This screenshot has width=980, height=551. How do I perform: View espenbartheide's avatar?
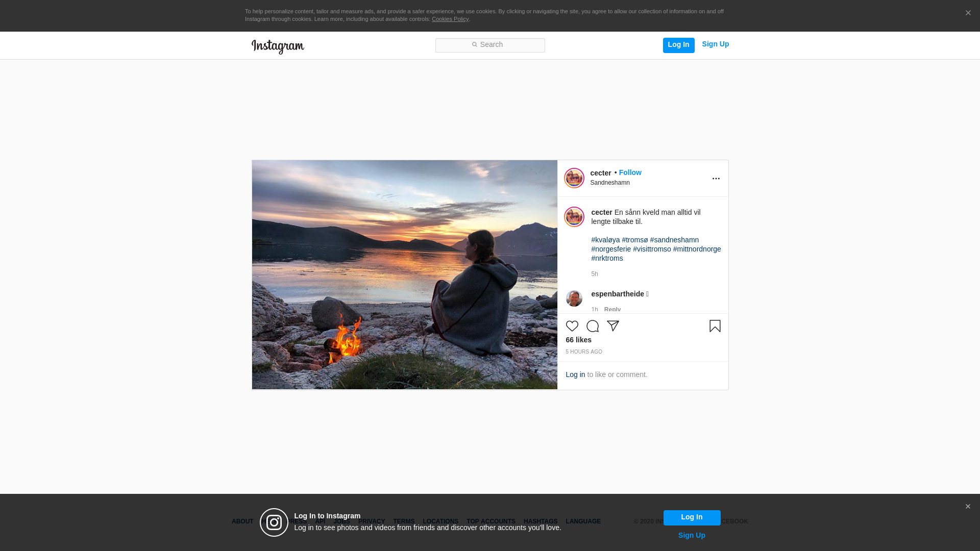click(574, 298)
